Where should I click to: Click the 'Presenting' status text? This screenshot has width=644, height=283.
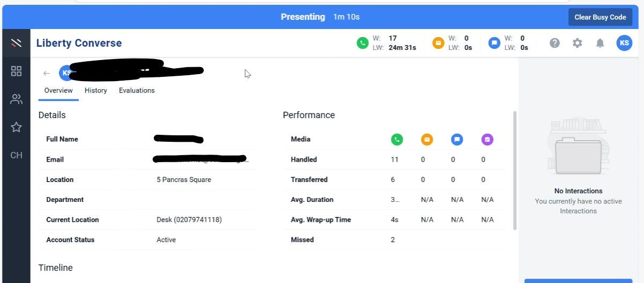pos(303,17)
